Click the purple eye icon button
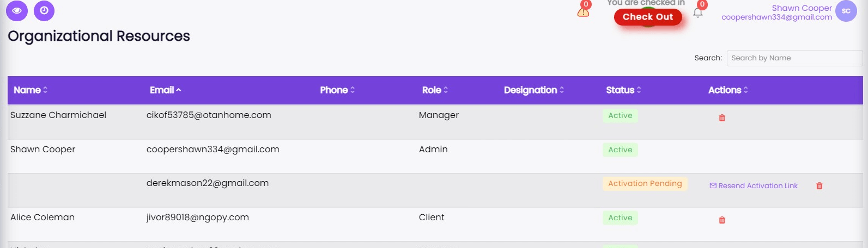The image size is (868, 248). coord(17,11)
